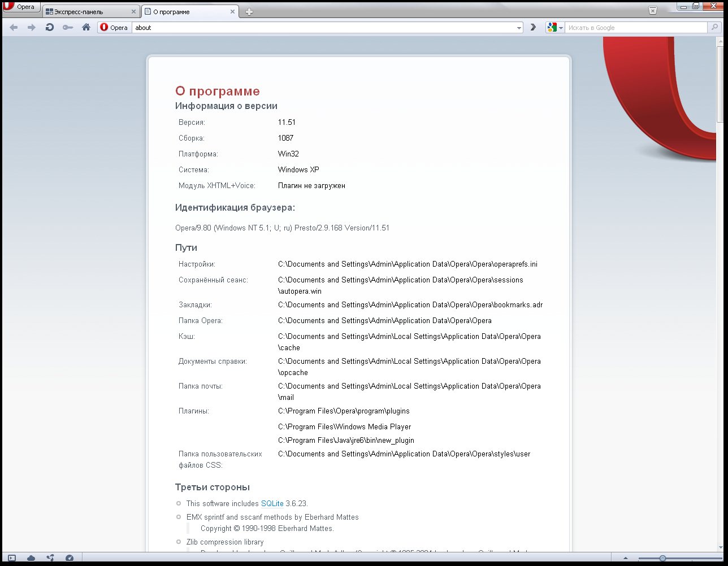Click version value 11.51

click(287, 122)
